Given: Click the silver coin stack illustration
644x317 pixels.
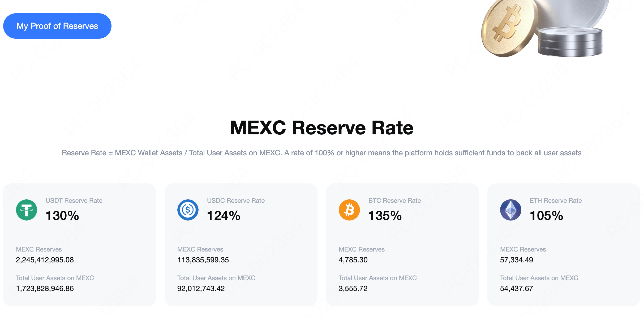Looking at the screenshot, I should 570,42.
